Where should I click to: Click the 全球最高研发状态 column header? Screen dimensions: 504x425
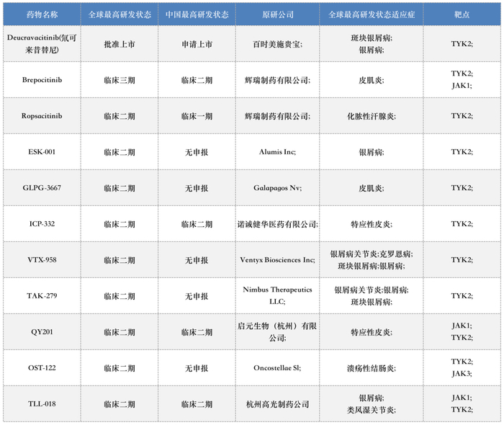coord(120,14)
